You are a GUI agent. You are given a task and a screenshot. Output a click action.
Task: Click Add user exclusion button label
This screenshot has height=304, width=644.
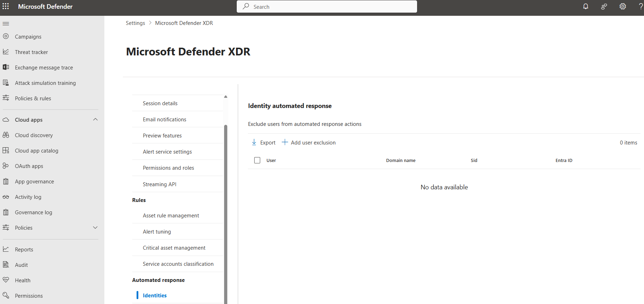(x=313, y=142)
